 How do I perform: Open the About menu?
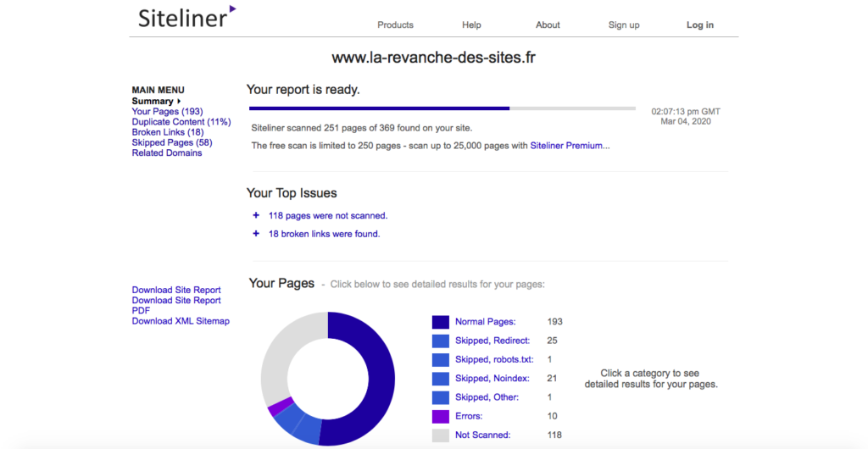click(548, 25)
